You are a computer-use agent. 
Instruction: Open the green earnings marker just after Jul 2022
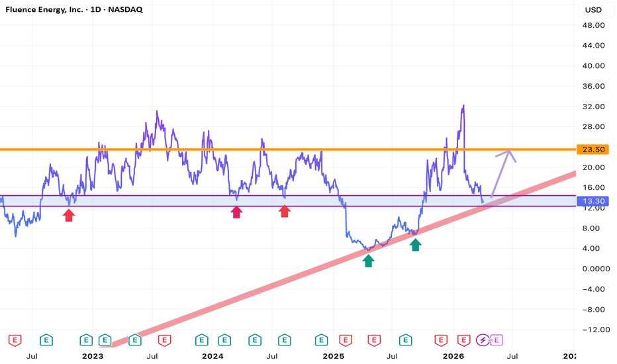click(46, 340)
